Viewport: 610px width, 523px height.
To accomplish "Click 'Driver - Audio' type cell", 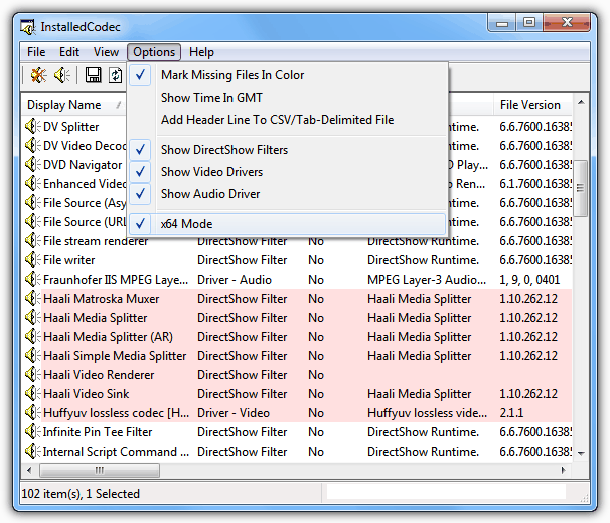I will point(234,279).
